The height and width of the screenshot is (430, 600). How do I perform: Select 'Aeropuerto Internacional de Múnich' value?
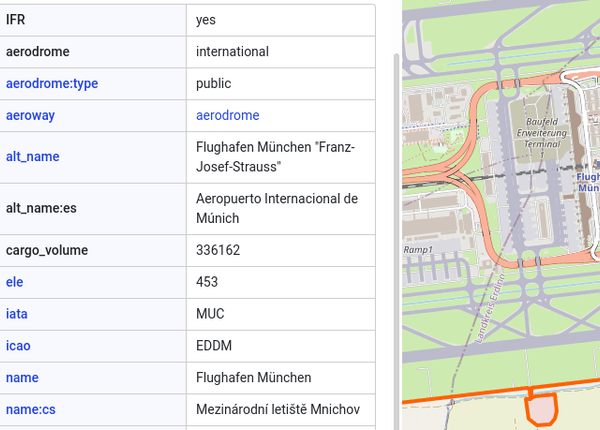tap(277, 208)
